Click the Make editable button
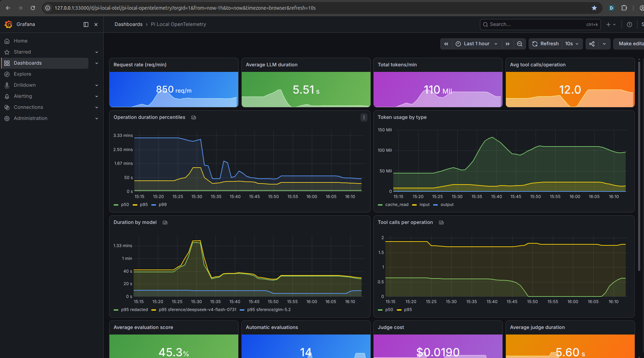Screen dimensions: 644x358 tap(629, 44)
